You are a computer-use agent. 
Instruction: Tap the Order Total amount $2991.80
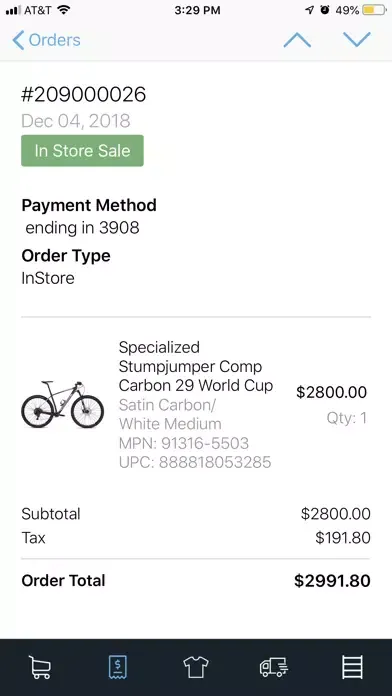(332, 581)
